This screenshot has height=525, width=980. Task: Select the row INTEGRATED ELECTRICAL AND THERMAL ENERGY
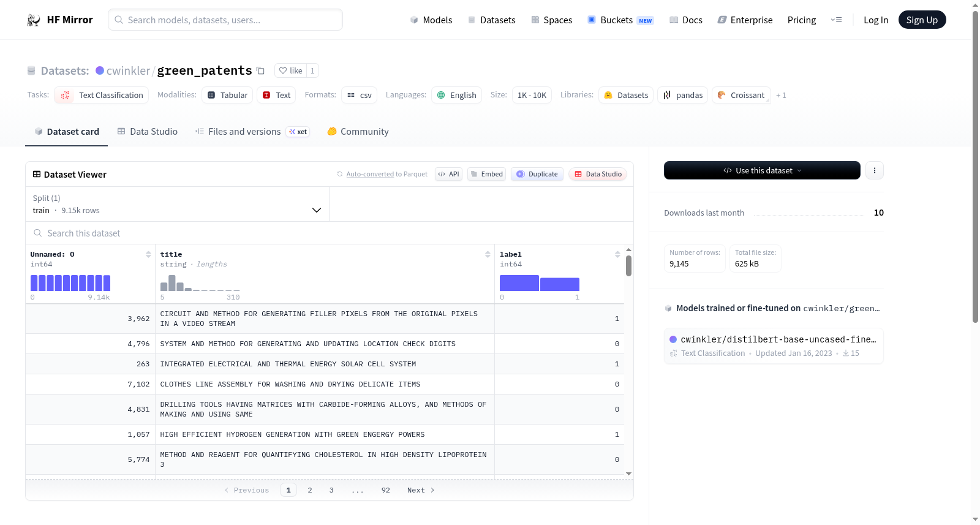325,364
